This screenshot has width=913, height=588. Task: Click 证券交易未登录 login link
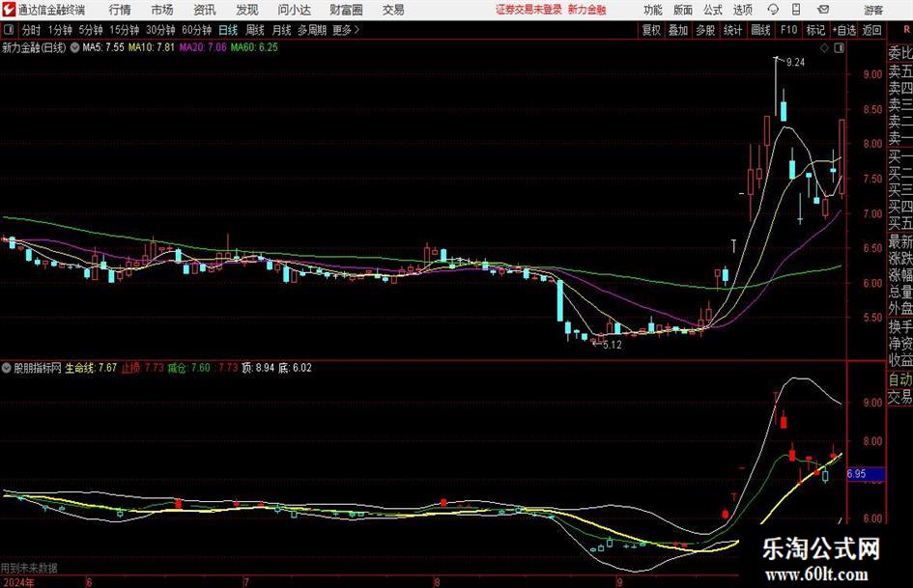pos(528,10)
